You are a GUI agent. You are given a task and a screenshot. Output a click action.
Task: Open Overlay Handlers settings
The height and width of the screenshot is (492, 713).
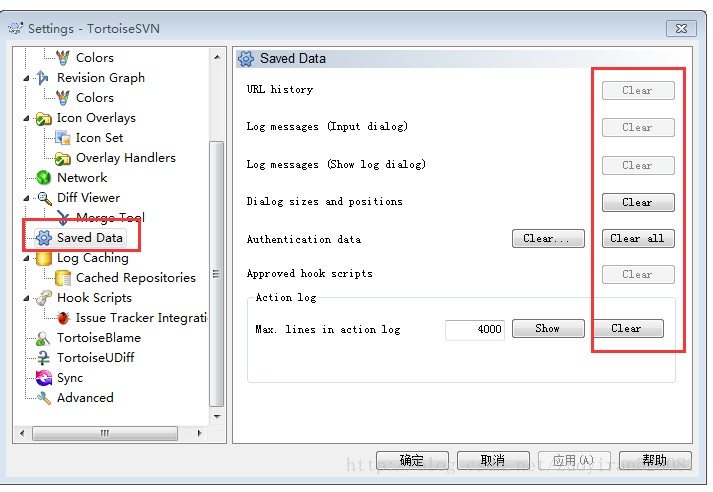point(126,157)
